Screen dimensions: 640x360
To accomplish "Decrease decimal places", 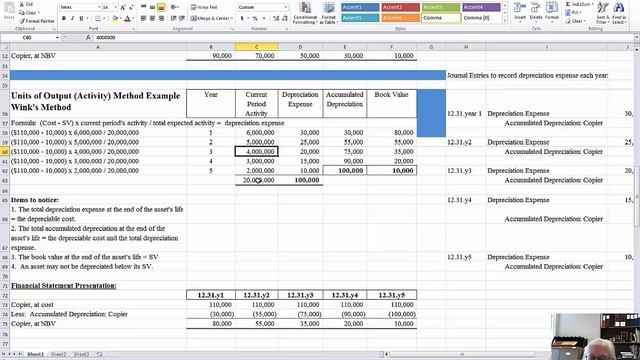I will (284, 18).
